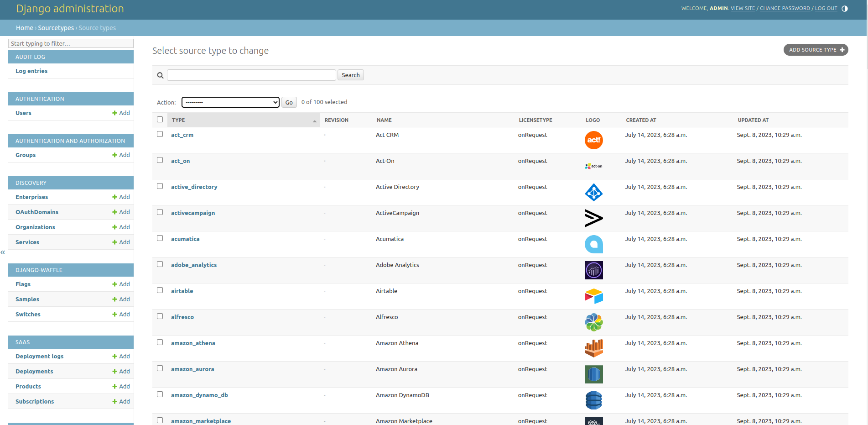Click the plus icon beside Users Add
This screenshot has height=425, width=868.
click(x=115, y=113)
